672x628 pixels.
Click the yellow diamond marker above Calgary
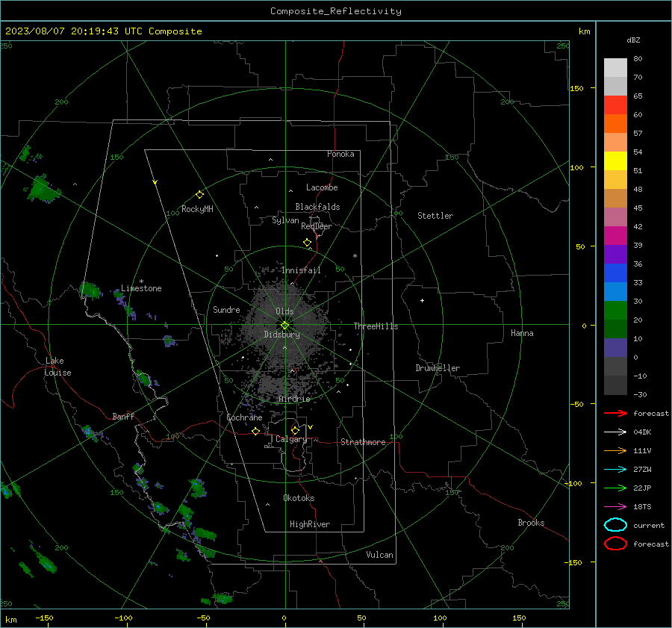pyautogui.click(x=295, y=430)
